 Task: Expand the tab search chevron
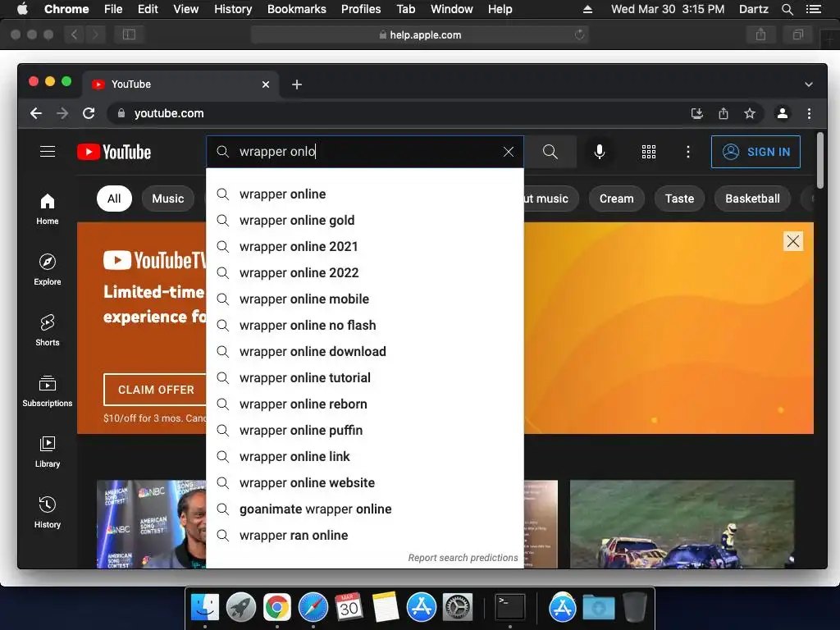tap(808, 84)
